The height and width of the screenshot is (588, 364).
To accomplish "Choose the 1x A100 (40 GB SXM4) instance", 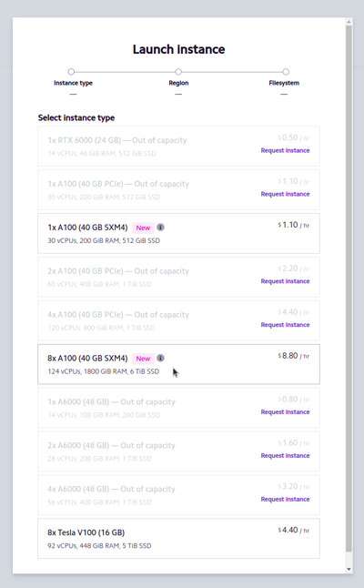I will click(x=178, y=233).
